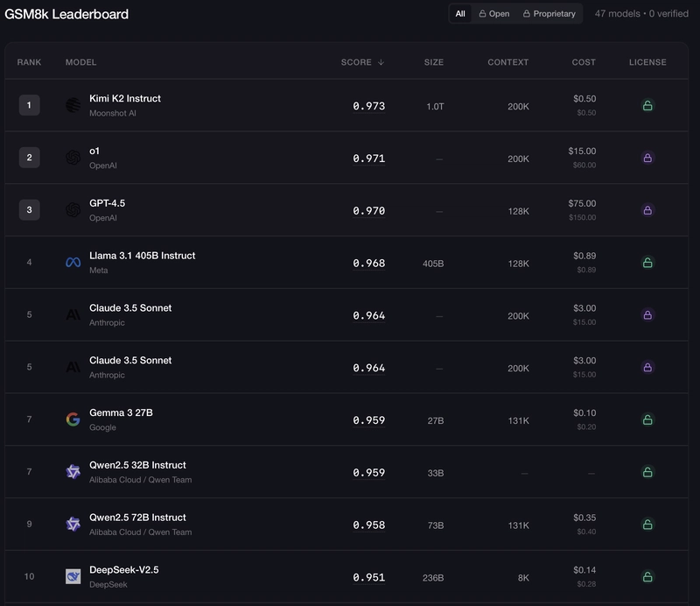This screenshot has height=606, width=700.
Task: Open the Qwen2.5 72B Instruct model link
Action: click(x=137, y=518)
